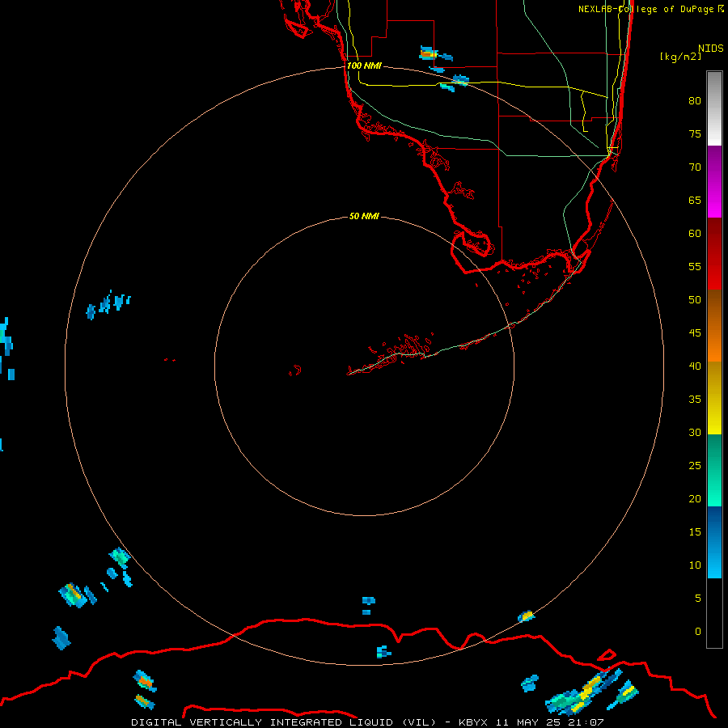Click the scale value 80

tap(695, 101)
